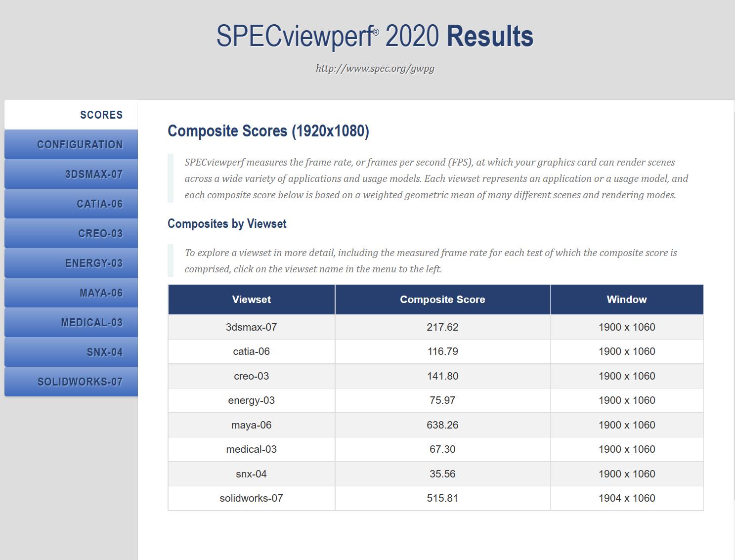Click the 217.62 composite score value
Screen dimensions: 735x560
(442, 327)
